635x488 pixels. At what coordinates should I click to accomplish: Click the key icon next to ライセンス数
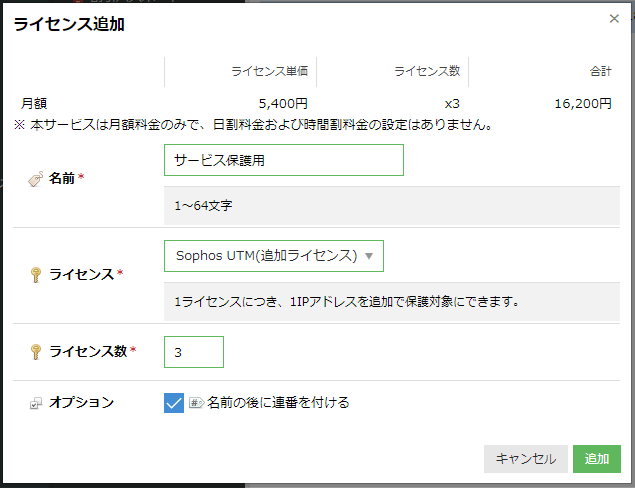pyautogui.click(x=36, y=351)
